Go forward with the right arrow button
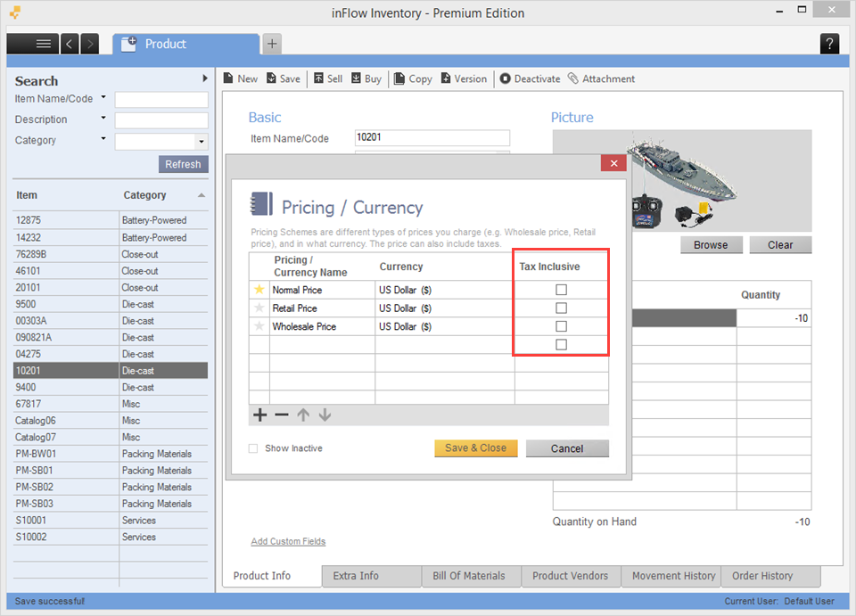The image size is (856, 616). (x=90, y=44)
